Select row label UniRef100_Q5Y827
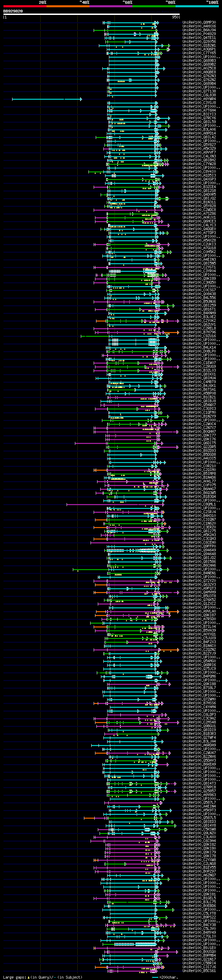Screen dimensions: 222x980 (x=199, y=145)
